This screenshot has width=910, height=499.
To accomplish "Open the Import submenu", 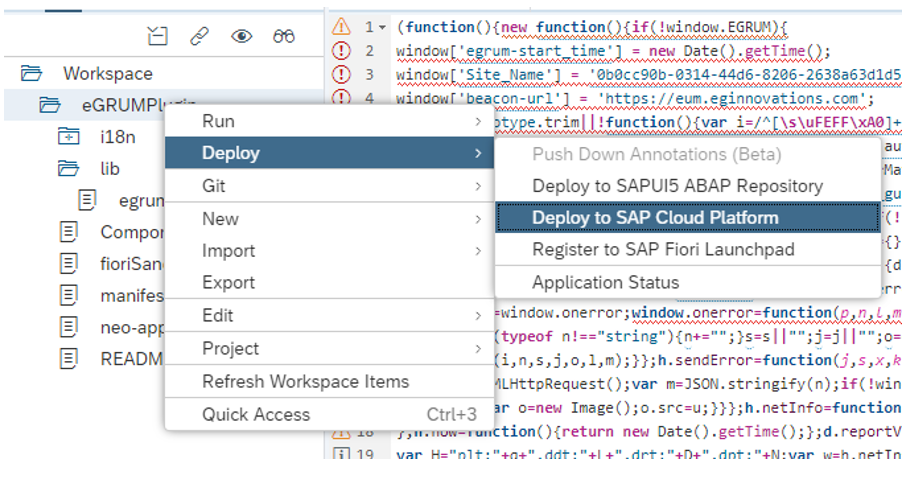I will (329, 251).
